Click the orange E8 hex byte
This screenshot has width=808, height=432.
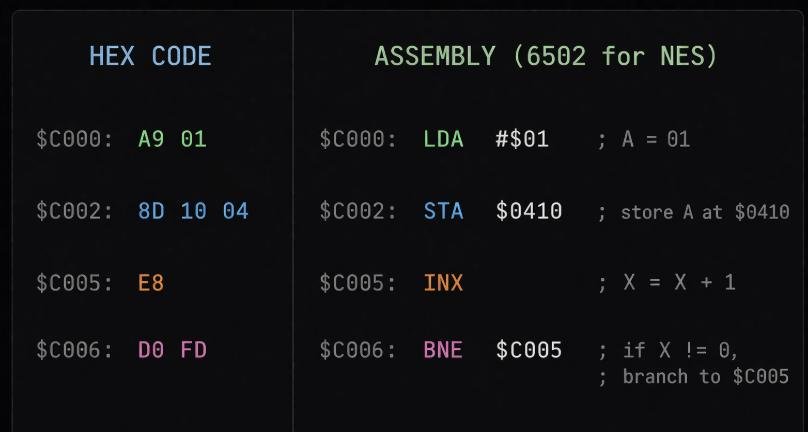(151, 283)
